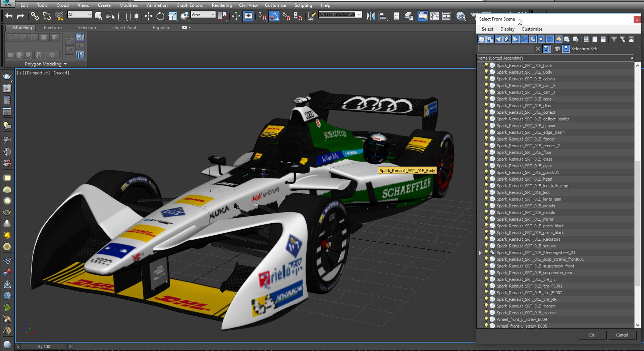Choose the Select and Move tool
The image size is (644, 351).
(148, 16)
